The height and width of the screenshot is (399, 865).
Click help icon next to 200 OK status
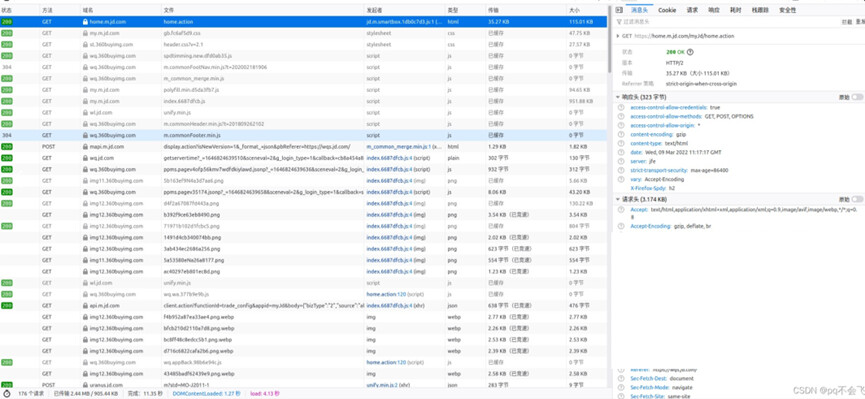690,52
